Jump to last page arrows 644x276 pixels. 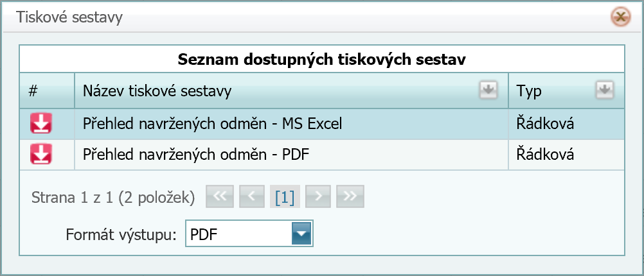tap(350, 197)
